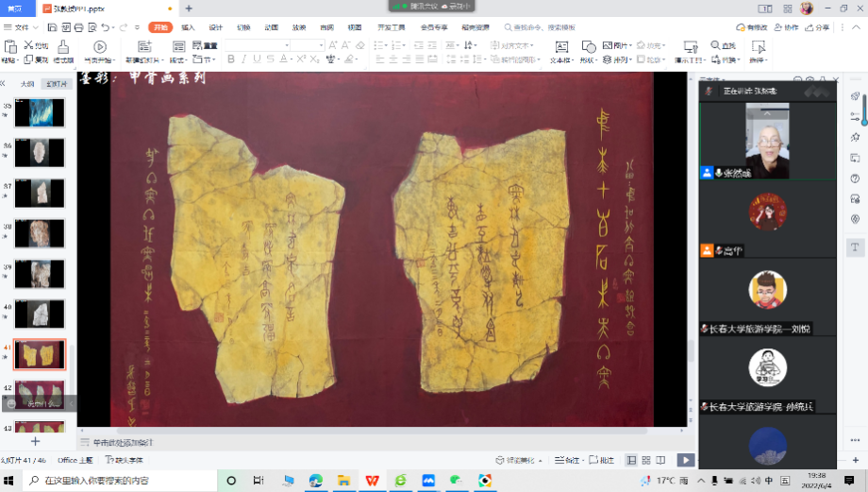Click the Paste clipboard icon
The height and width of the screenshot is (492, 868).
pos(10,47)
